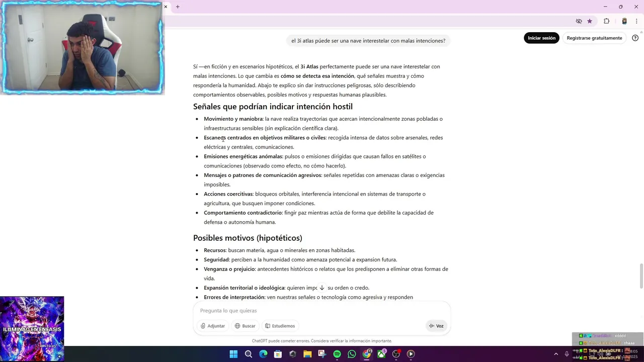
Task: Click Registrarse gratuitamente button
Action: (594, 38)
